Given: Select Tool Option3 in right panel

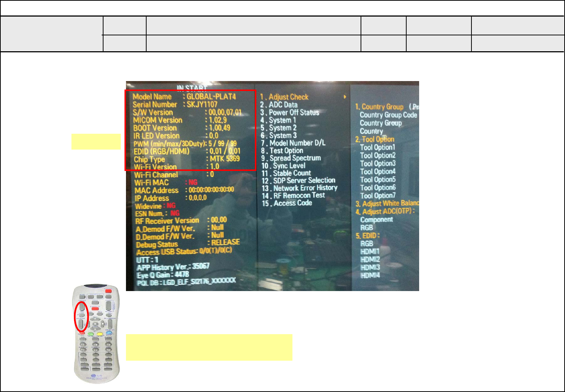Looking at the screenshot, I should (x=378, y=164).
